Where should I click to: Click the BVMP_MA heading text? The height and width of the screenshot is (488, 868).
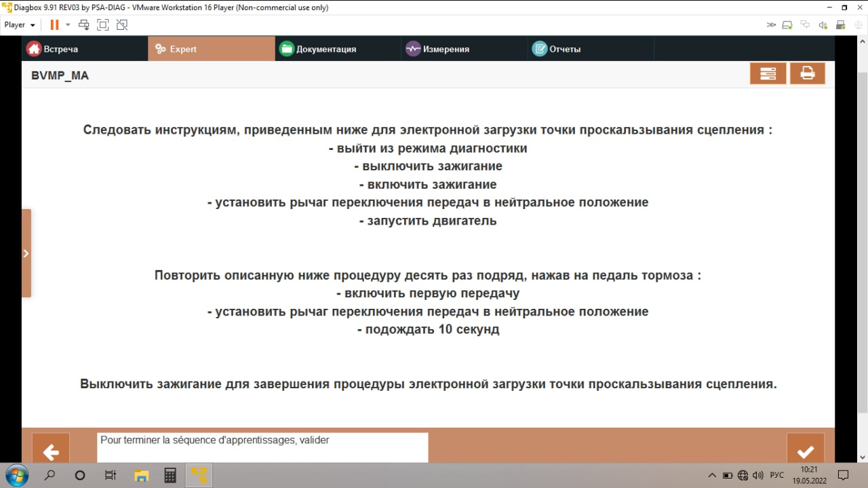click(x=60, y=76)
